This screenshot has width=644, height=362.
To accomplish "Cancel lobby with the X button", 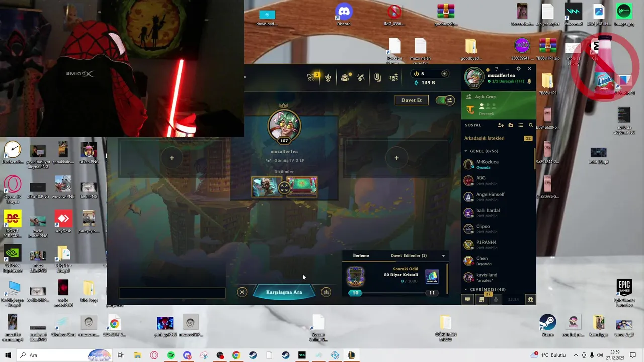I will tap(242, 292).
